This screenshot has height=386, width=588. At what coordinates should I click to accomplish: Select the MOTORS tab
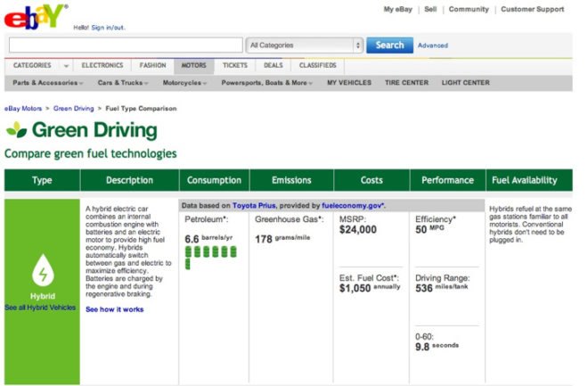pyautogui.click(x=194, y=65)
